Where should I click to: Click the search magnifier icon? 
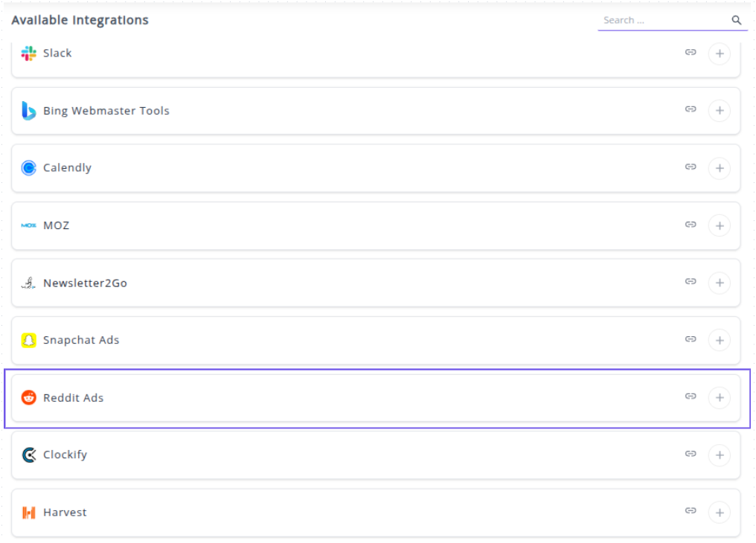click(x=736, y=20)
